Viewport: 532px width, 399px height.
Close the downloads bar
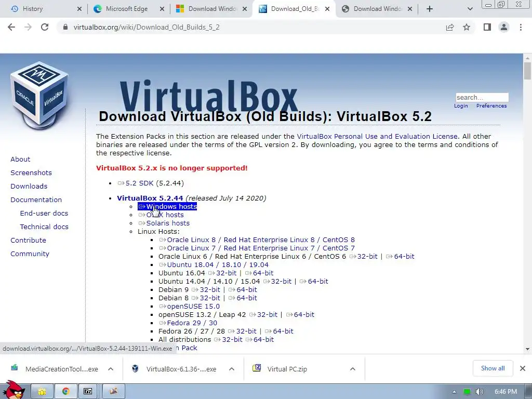523,368
